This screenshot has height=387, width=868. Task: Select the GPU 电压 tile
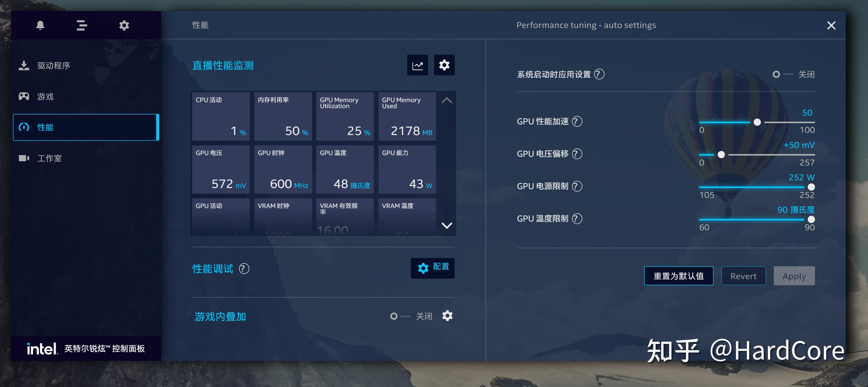221,169
